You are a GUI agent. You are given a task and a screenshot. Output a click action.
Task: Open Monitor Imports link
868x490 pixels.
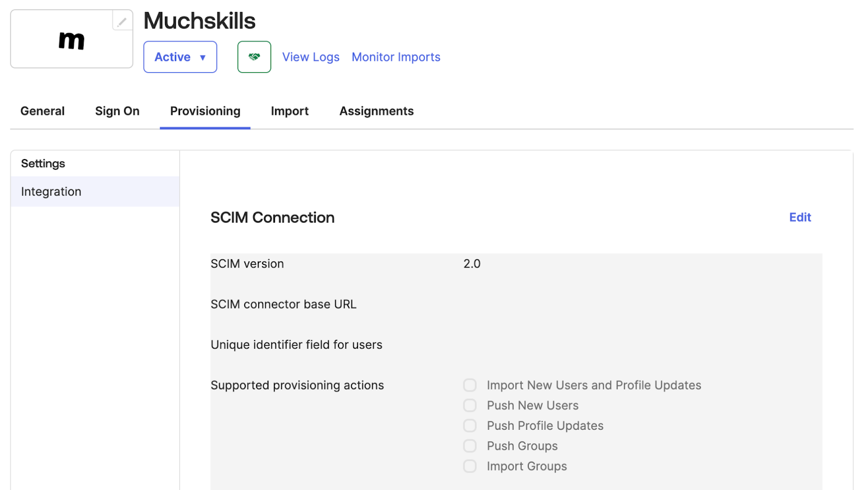tap(396, 57)
